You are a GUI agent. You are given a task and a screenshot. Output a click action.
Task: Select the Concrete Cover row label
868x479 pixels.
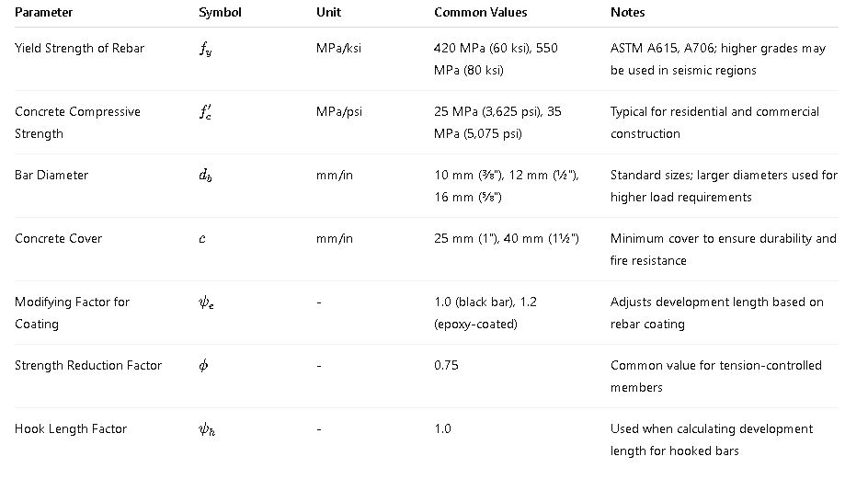(x=58, y=238)
